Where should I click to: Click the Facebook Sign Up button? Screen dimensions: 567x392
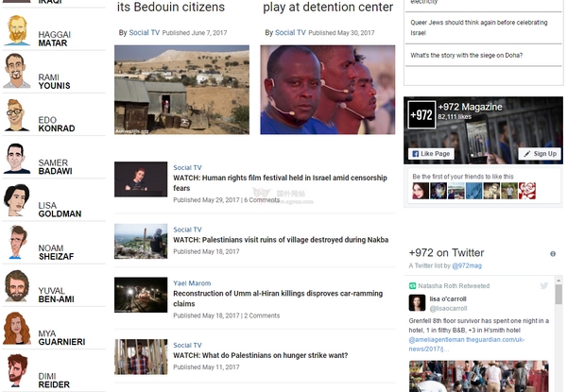(x=540, y=154)
